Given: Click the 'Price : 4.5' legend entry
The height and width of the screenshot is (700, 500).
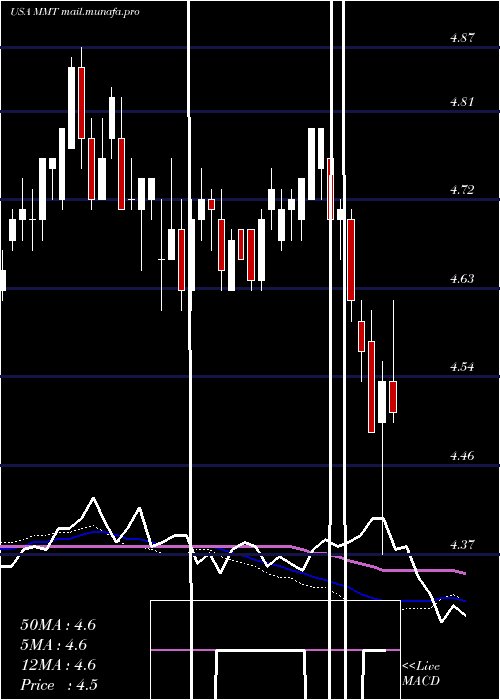Looking at the screenshot, I should point(59,685).
